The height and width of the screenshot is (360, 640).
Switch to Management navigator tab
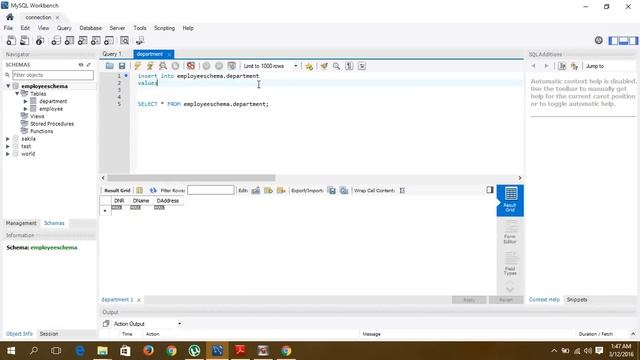[x=21, y=223]
